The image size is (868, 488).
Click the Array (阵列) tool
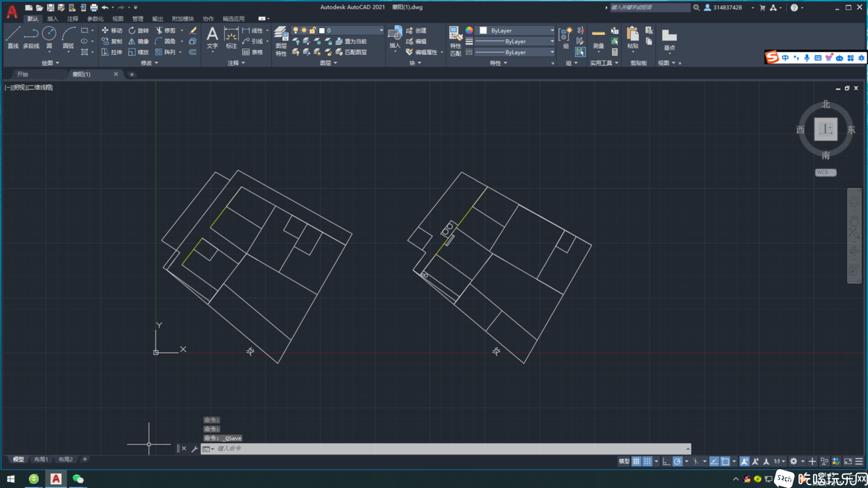pyautogui.click(x=165, y=52)
